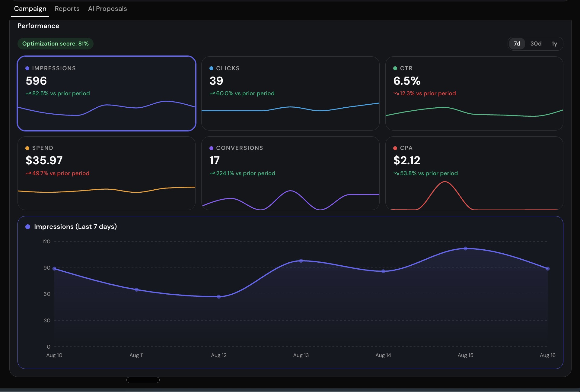Select the Conversions metric card
This screenshot has height=392, width=580.
tap(290, 173)
